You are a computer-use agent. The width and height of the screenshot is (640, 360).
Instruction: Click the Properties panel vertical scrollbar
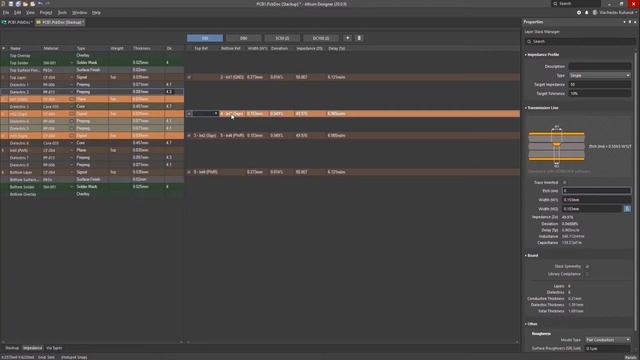click(x=635, y=192)
